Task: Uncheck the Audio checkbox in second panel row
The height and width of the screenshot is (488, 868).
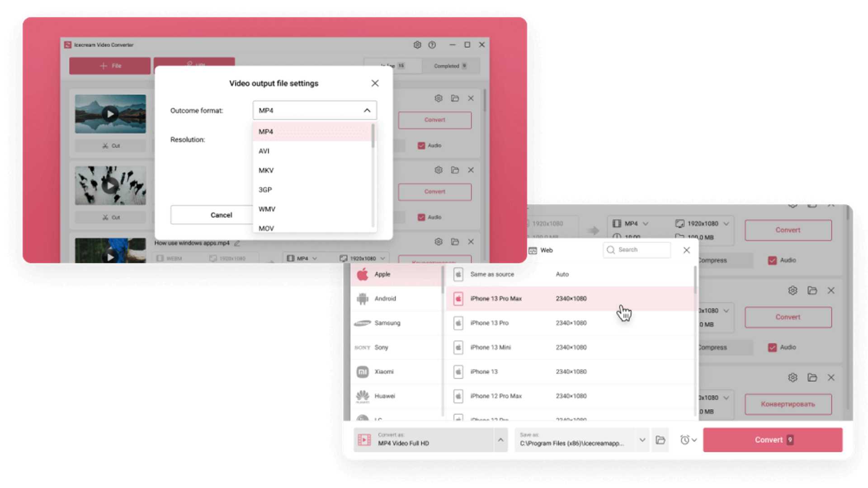Action: click(772, 347)
